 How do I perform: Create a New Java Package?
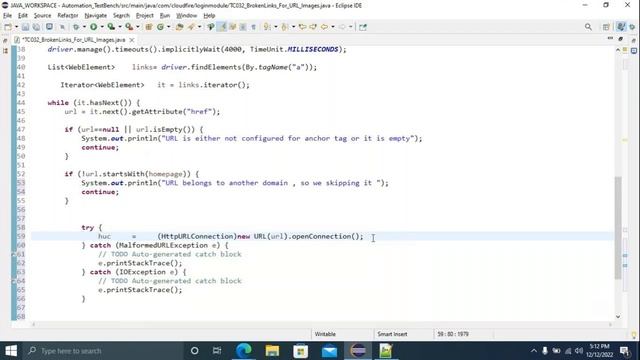149,27
